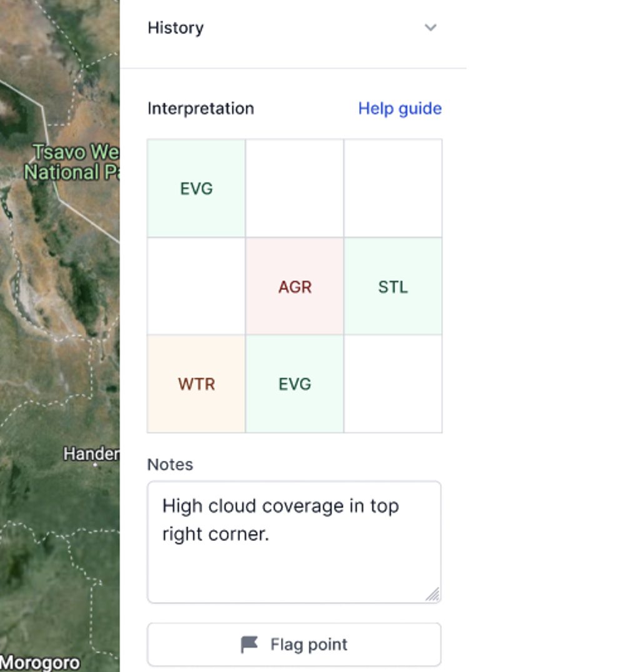Click the Morogoro label on the map
Screen dimensions: 631x672
pos(40,663)
